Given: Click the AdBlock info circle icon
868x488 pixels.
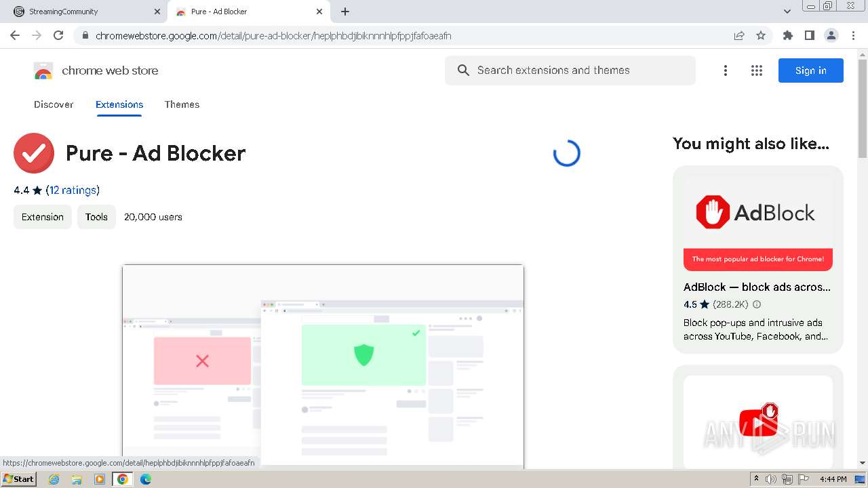Looking at the screenshot, I should [757, 304].
